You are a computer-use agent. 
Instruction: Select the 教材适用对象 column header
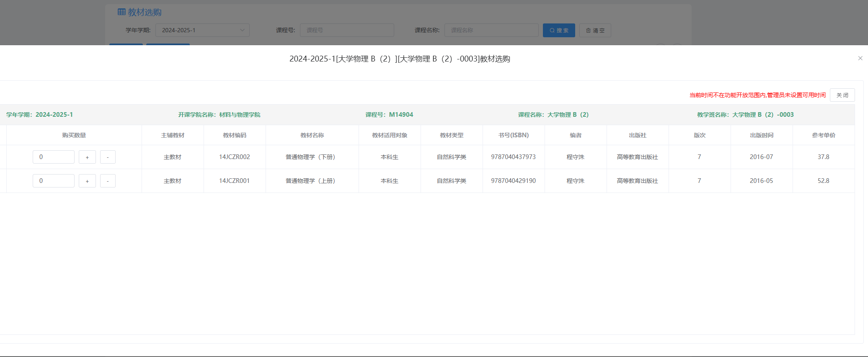click(x=390, y=135)
